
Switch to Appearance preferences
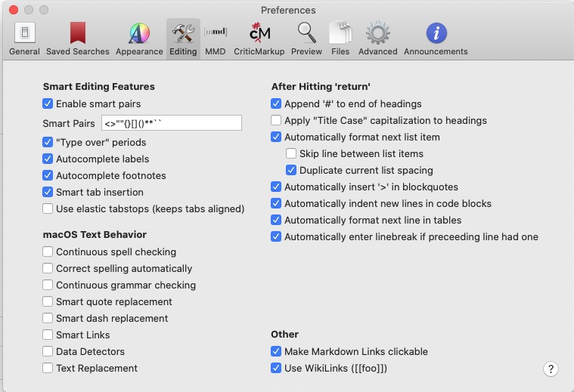139,39
